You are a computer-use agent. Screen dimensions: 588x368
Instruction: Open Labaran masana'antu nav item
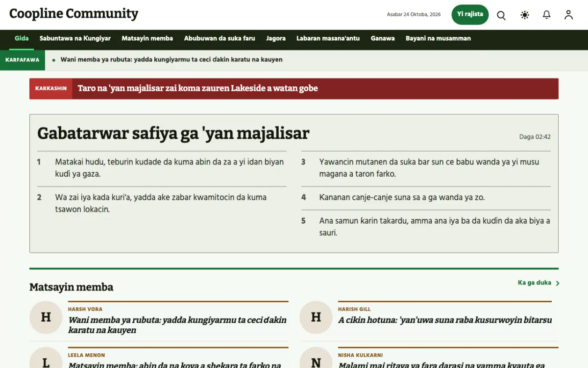328,38
